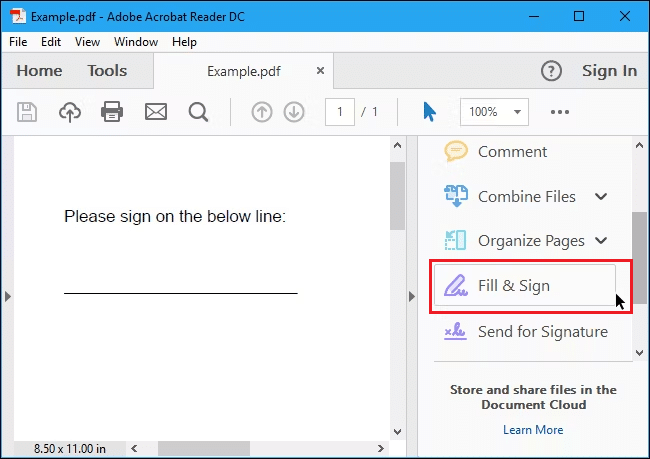Open the search magnifying glass tool

click(198, 112)
